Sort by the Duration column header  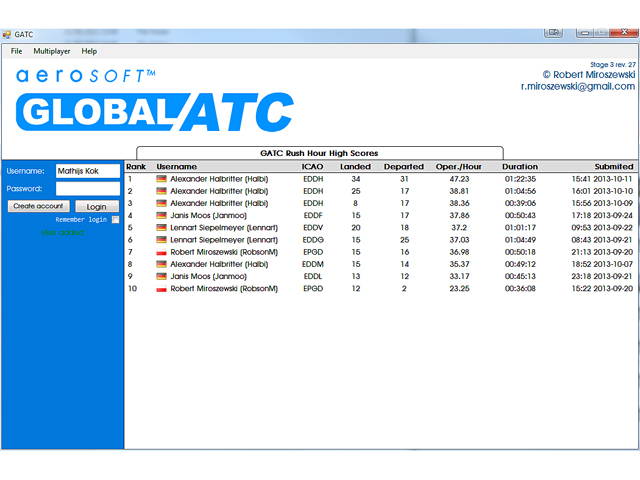click(x=520, y=167)
